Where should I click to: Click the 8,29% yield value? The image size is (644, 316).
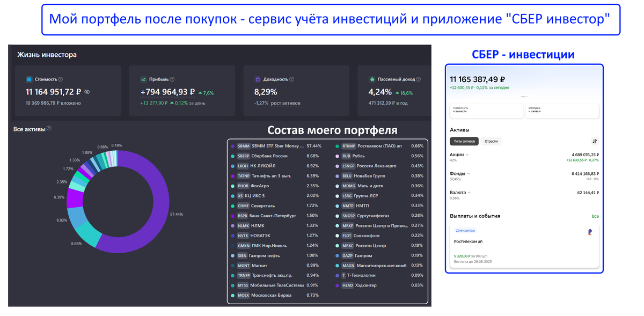266,92
